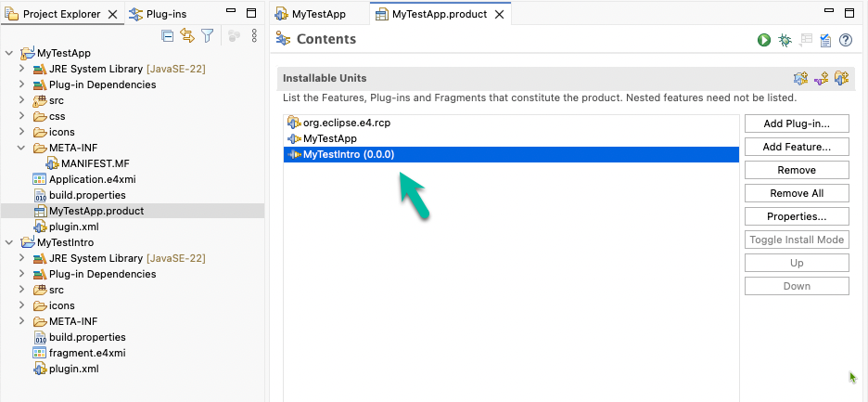Click Add Required Plug-ins section icon
Image resolution: width=868 pixels, height=402 pixels.
click(x=800, y=79)
